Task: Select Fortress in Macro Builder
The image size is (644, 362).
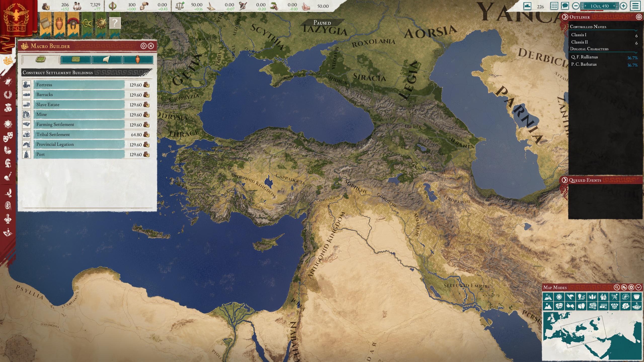Action: click(86, 85)
